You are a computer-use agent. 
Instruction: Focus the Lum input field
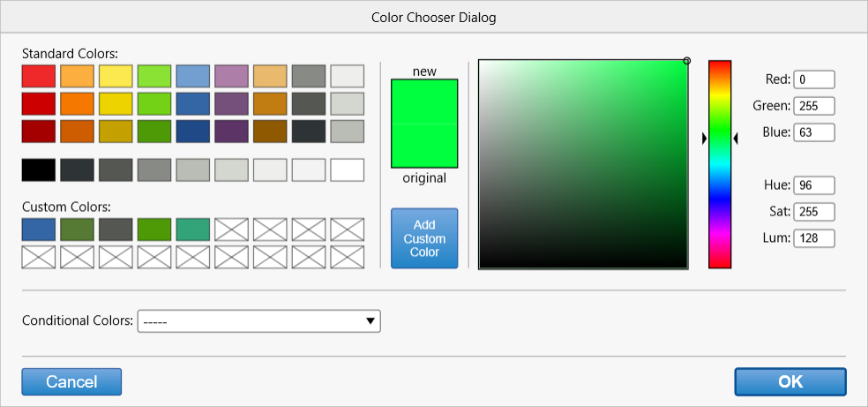point(813,238)
